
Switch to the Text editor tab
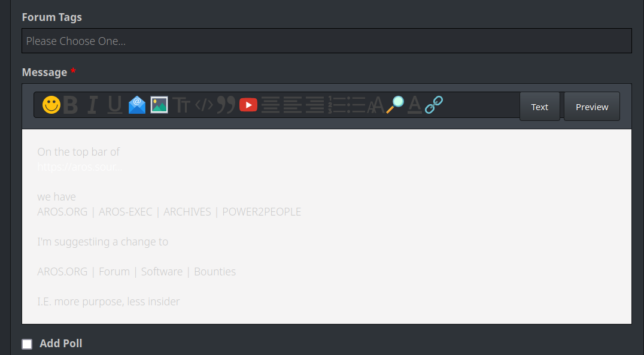[539, 107]
